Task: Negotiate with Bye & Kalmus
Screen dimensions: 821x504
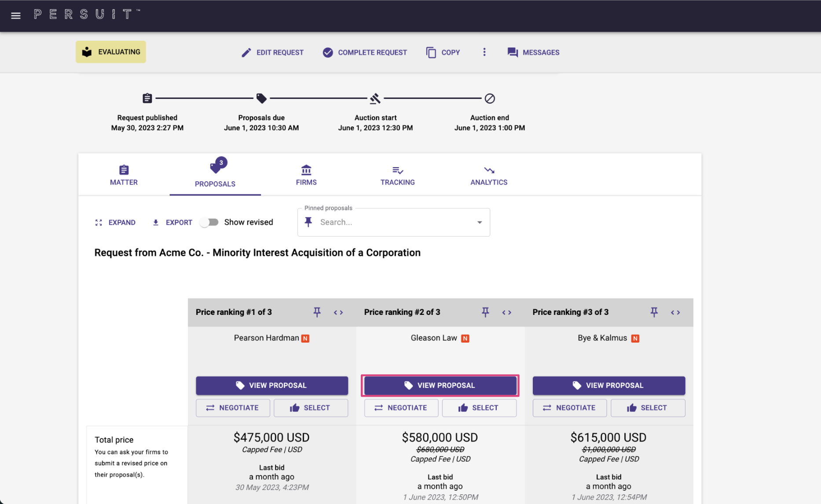Action: [x=570, y=408]
